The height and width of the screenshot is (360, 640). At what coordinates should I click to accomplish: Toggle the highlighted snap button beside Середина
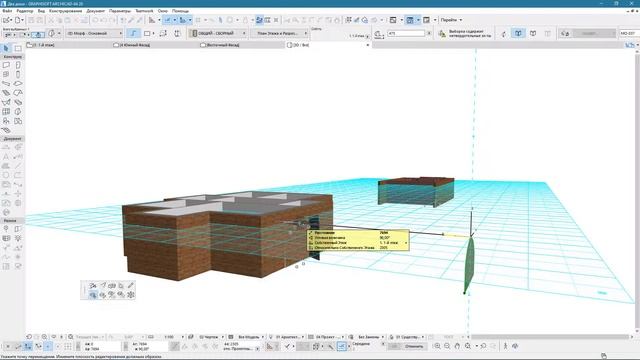click(342, 346)
